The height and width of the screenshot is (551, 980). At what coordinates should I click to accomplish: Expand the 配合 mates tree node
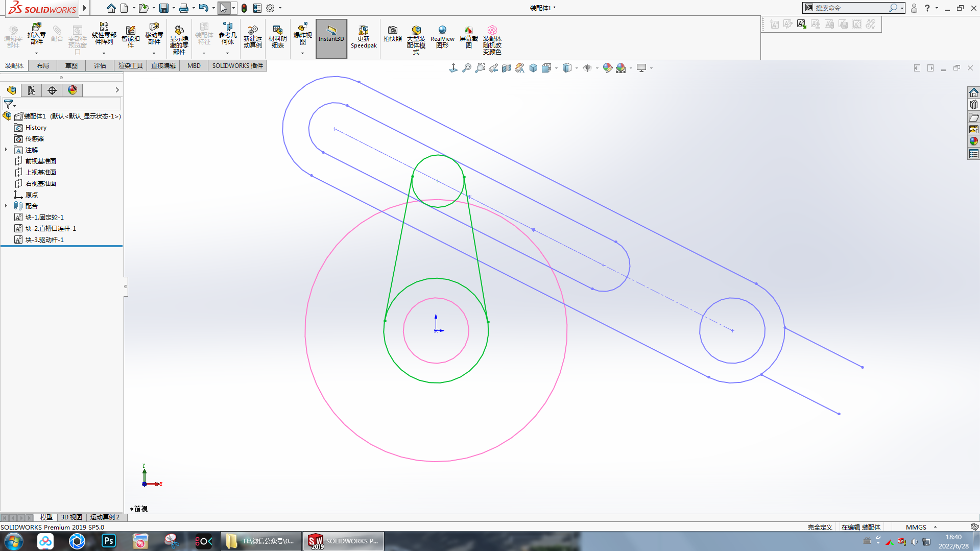[x=6, y=206]
